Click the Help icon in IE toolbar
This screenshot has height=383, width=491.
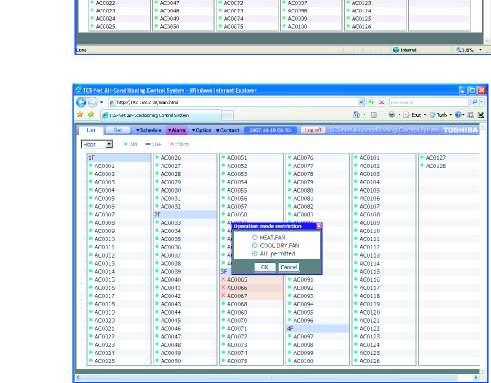(458, 115)
